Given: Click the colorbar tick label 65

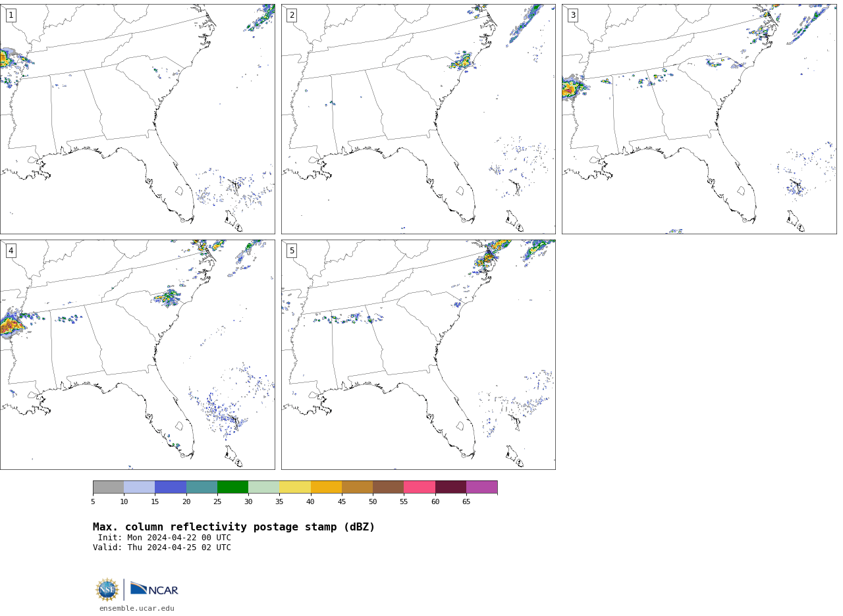Looking at the screenshot, I should (x=466, y=502).
